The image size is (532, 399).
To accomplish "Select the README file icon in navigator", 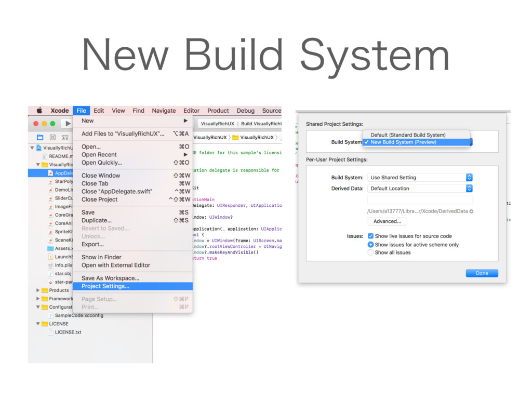I will (x=45, y=156).
